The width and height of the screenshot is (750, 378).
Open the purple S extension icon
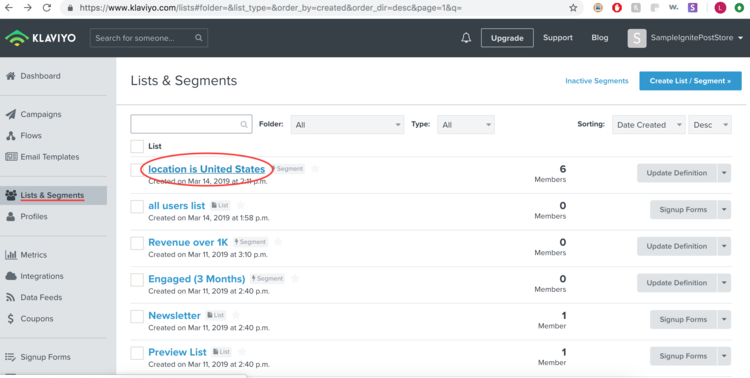pos(693,8)
